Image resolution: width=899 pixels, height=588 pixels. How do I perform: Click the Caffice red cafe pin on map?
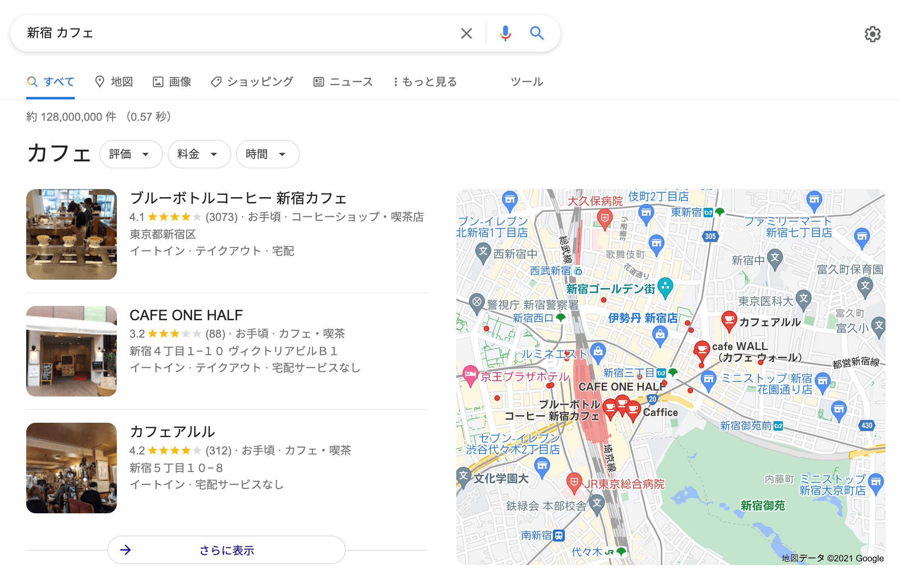[633, 411]
